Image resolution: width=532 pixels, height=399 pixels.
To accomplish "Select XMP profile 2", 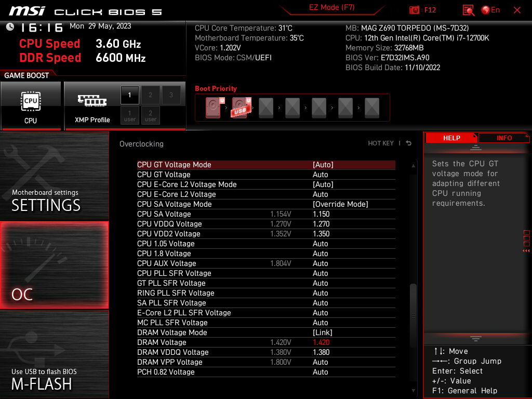I will [x=150, y=95].
